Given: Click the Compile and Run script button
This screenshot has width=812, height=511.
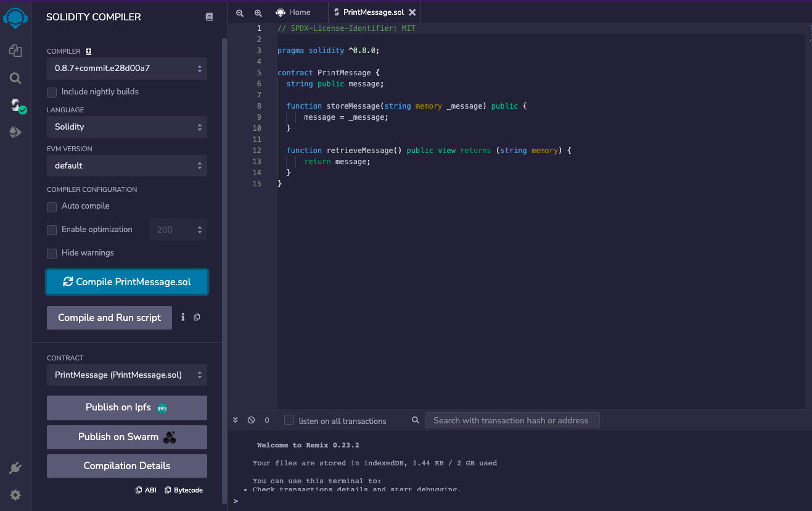Looking at the screenshot, I should (109, 318).
